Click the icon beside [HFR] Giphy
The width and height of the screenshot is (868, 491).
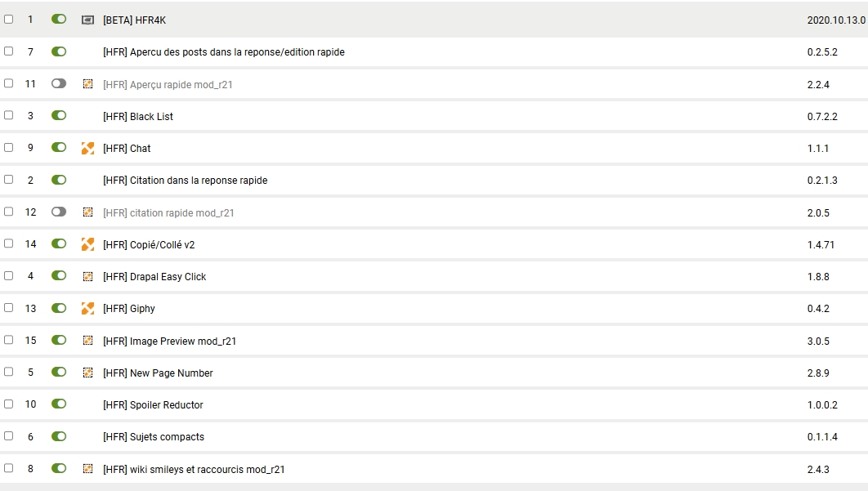tap(87, 309)
